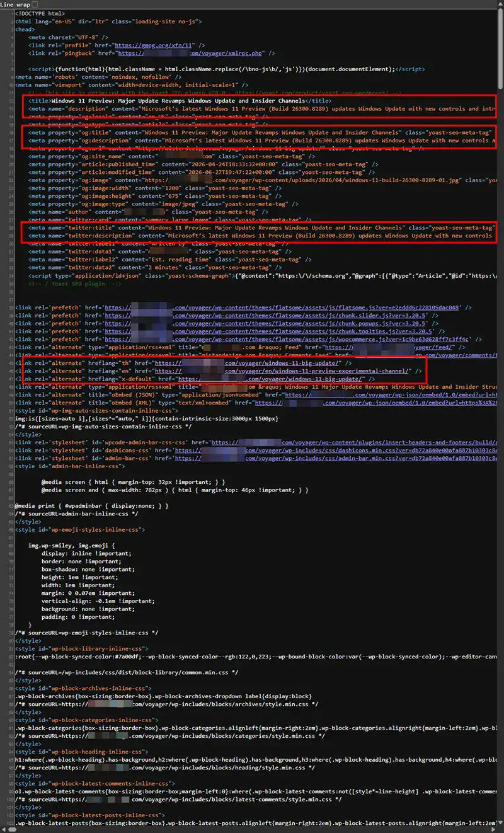Image resolution: width=504 pixels, height=833 pixels.
Task: Click the <!DOCTYPE html> line
Action: coord(39,13)
